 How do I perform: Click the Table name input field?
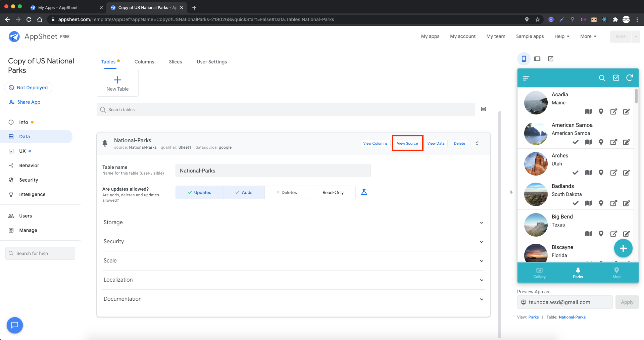pos(273,171)
